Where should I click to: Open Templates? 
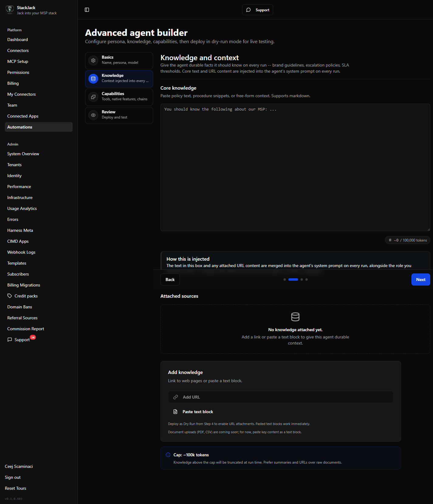(39, 263)
